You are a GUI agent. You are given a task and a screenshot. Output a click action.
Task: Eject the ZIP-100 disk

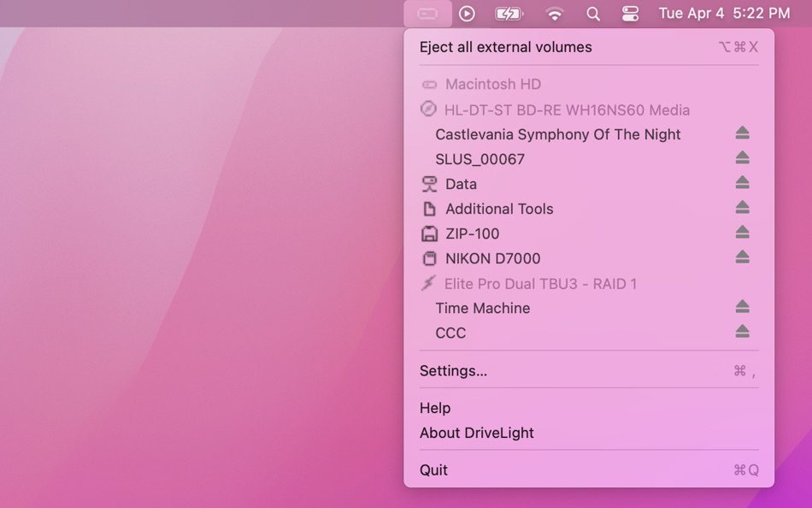click(x=742, y=233)
